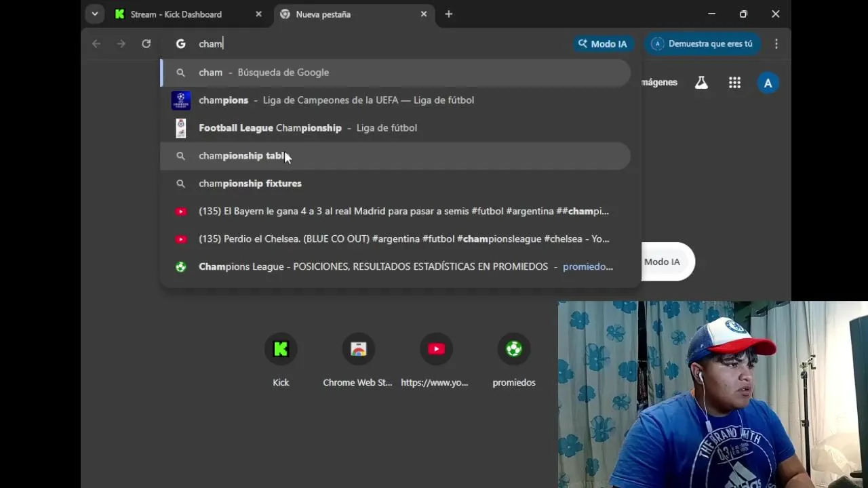Click the browser forward arrow
This screenshot has height=488, width=868.
click(121, 43)
